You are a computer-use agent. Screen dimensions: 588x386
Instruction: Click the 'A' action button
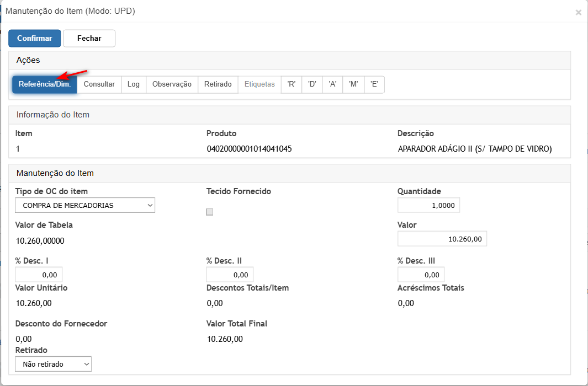pos(332,84)
